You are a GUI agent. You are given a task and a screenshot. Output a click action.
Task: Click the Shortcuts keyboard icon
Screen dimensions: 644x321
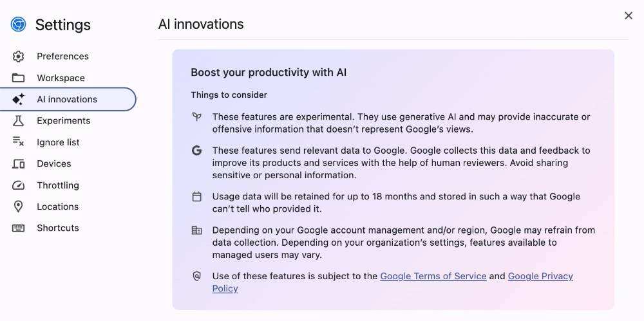[x=18, y=228]
